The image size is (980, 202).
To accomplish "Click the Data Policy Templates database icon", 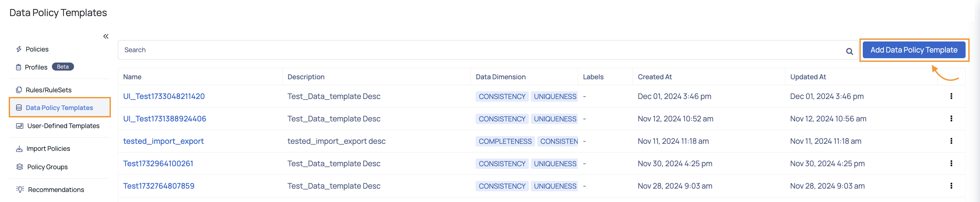I will pos(19,108).
